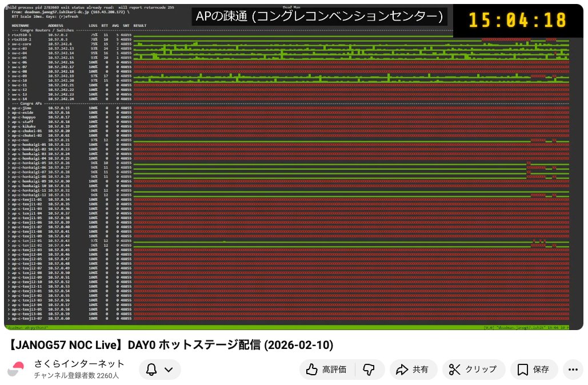Click the ap-c-honkaigi-05 hostname
Viewport: 588px width, 385px height.
coord(29,163)
